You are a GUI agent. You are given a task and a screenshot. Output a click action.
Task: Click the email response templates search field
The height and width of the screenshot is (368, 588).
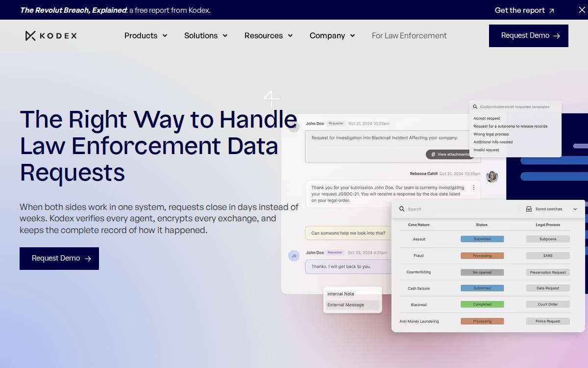click(x=515, y=106)
